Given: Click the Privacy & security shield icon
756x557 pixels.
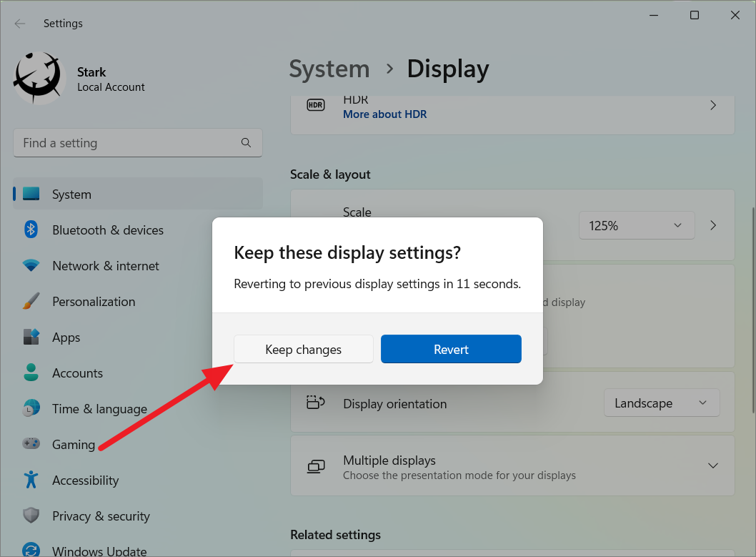Looking at the screenshot, I should coord(31,516).
